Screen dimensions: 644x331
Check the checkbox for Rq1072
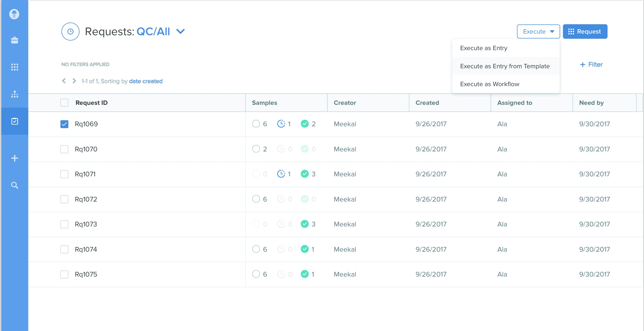64,199
